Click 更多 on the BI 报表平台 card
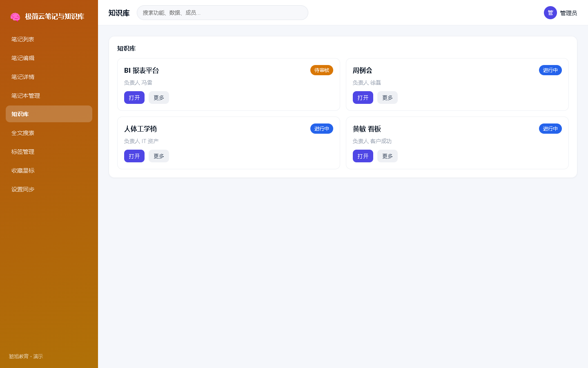This screenshot has width=588, height=368. (x=159, y=98)
